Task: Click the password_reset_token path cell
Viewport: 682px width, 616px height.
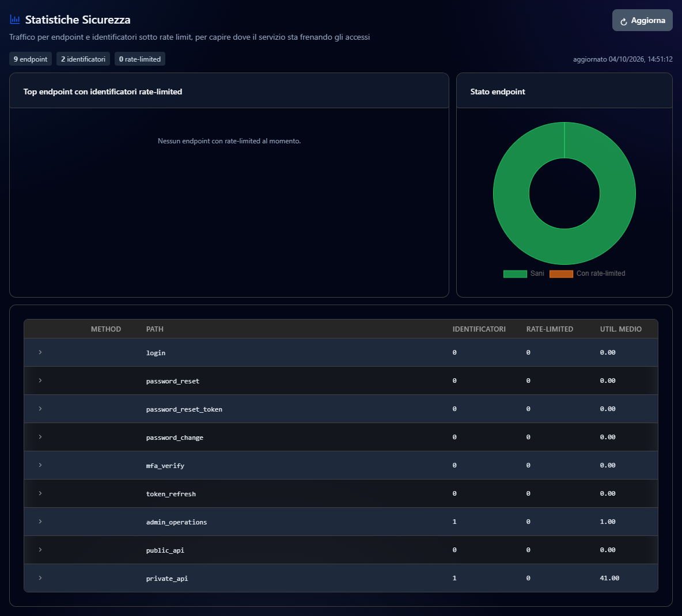Action: coord(184,409)
